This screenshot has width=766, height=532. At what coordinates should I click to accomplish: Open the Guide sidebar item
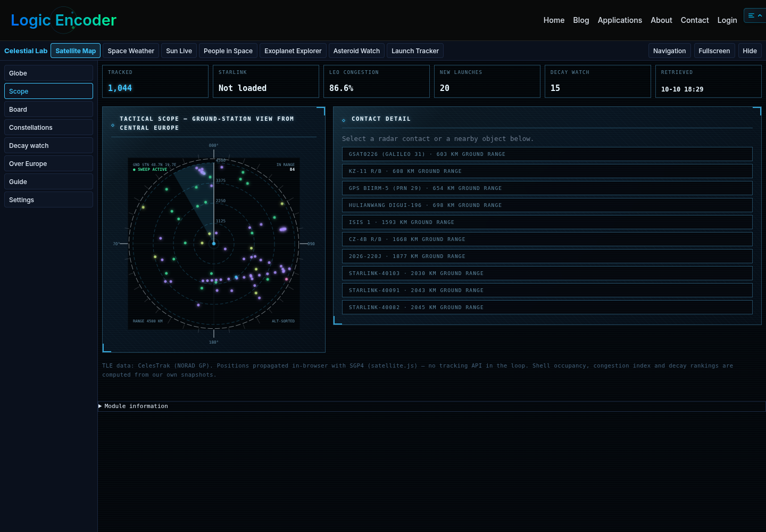(48, 181)
